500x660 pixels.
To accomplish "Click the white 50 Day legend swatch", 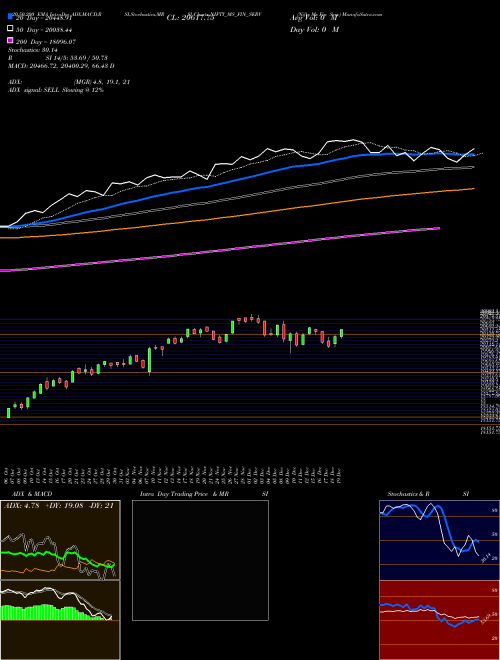I will (x=10, y=29).
